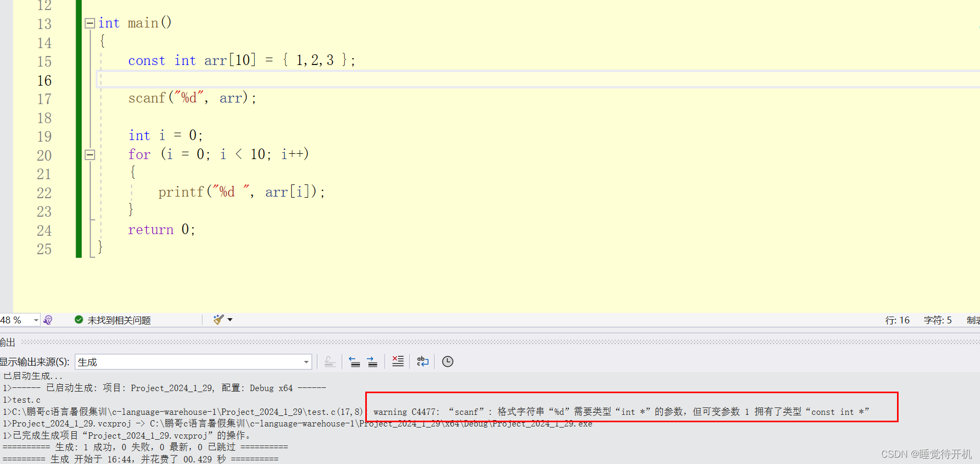Viewport: 980px width, 464px height.
Task: Click the 已启动生成... output line
Action: pyautogui.click(x=33, y=376)
